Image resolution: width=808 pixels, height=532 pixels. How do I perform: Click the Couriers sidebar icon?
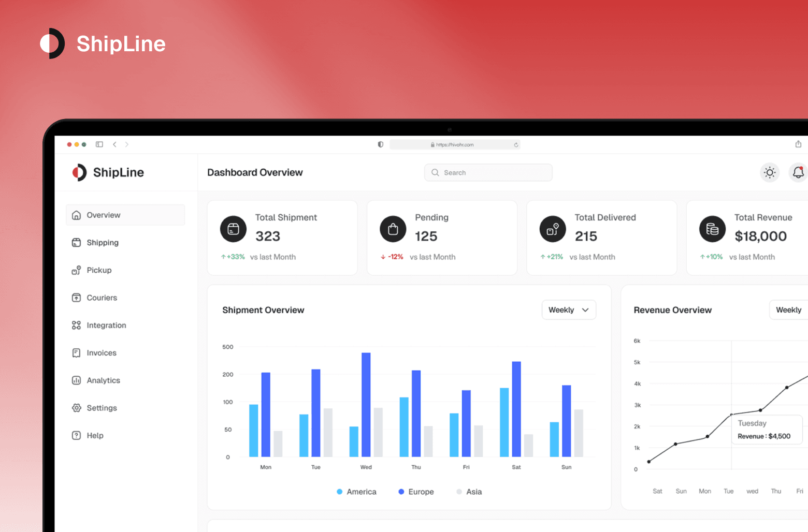coord(76,298)
